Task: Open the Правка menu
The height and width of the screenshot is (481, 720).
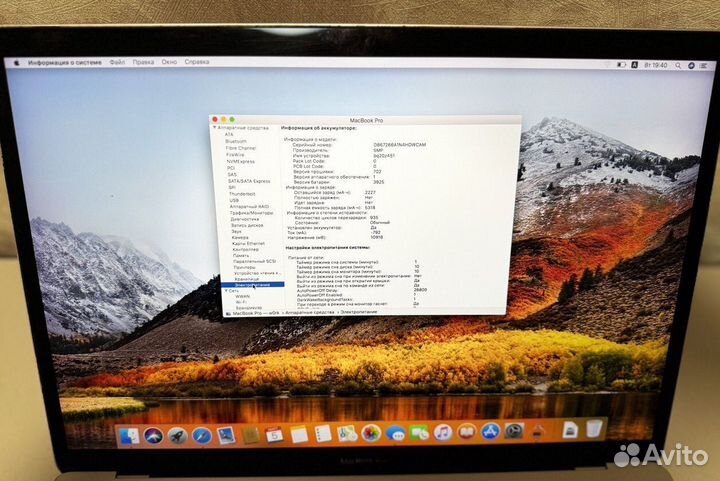Action: (x=143, y=62)
